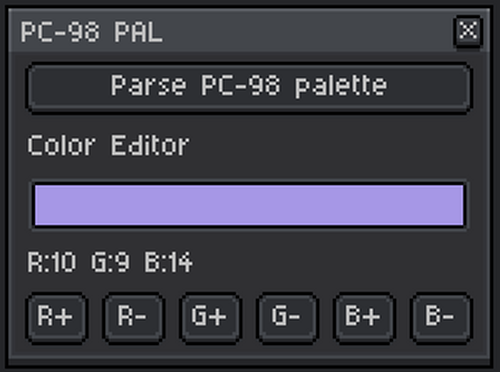The image size is (500, 372).
Task: Click the B:14 value readout
Action: click(168, 262)
